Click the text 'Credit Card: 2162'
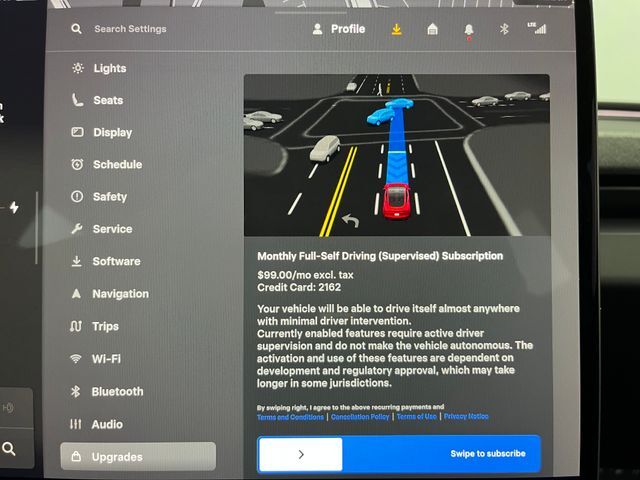 click(x=299, y=287)
